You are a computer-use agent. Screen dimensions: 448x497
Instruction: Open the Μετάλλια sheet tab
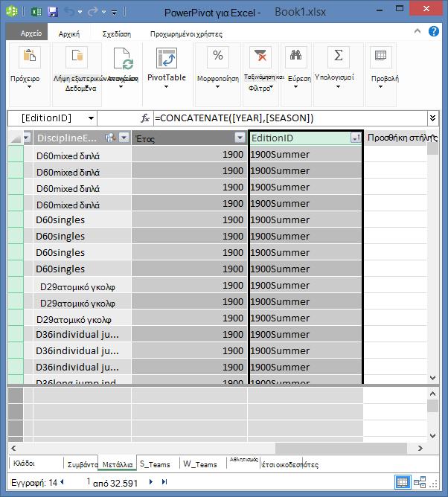[x=118, y=464]
